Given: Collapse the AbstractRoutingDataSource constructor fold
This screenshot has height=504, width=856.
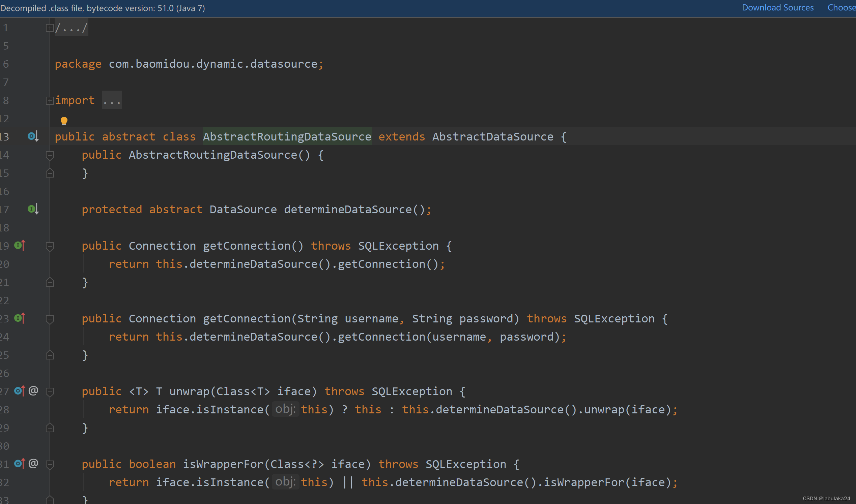Looking at the screenshot, I should click(x=50, y=155).
